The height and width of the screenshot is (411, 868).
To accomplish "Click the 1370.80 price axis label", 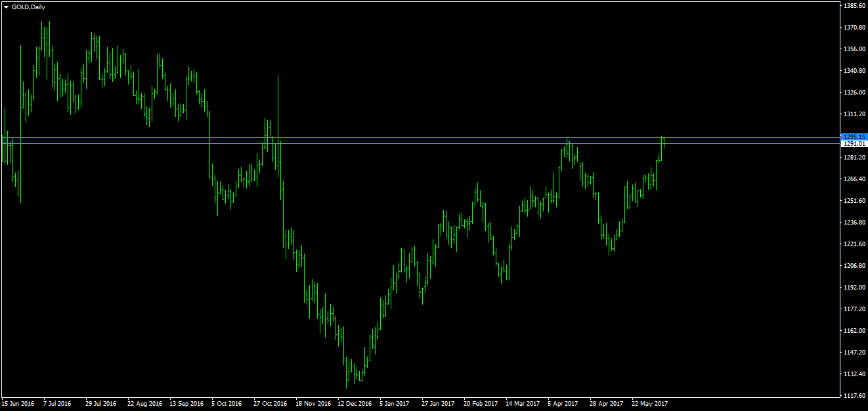I will (x=855, y=28).
